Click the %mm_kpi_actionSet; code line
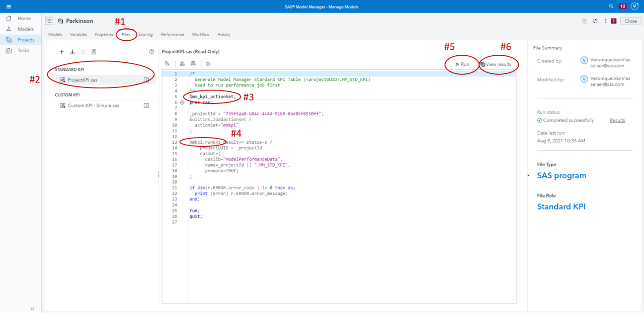 point(212,96)
